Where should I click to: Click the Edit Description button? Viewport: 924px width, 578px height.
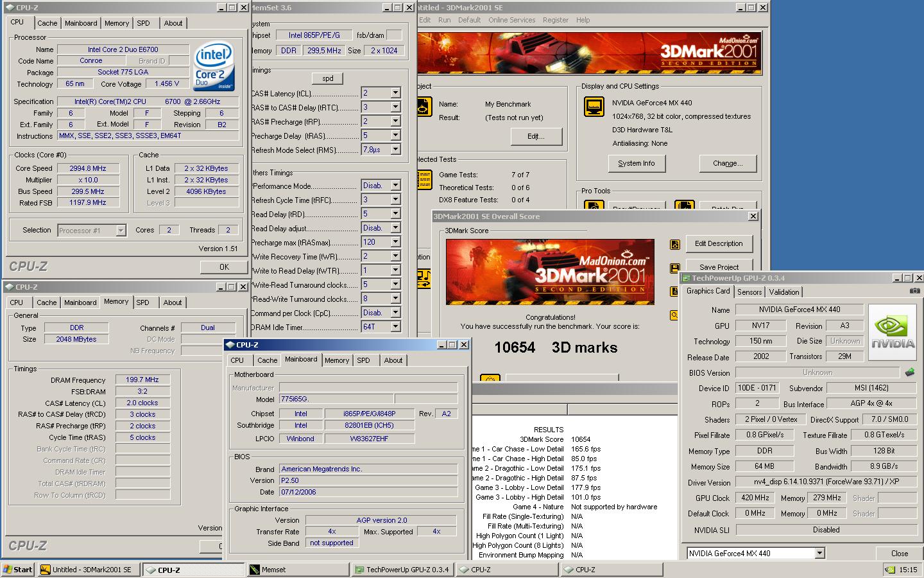click(719, 243)
